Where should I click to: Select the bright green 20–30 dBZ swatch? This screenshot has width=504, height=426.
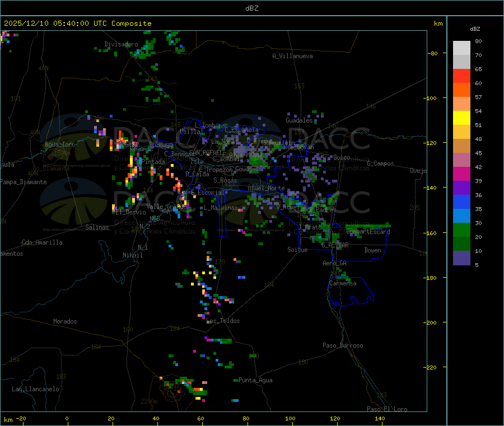(461, 230)
